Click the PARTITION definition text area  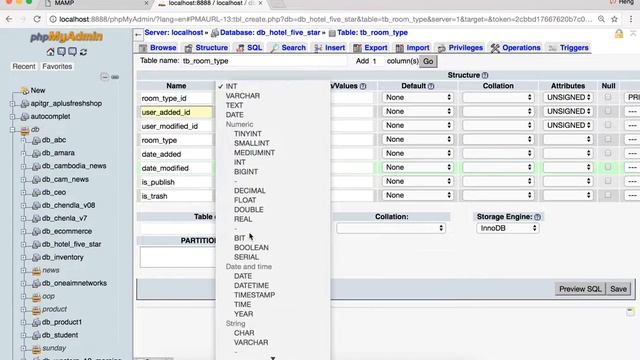click(178, 257)
